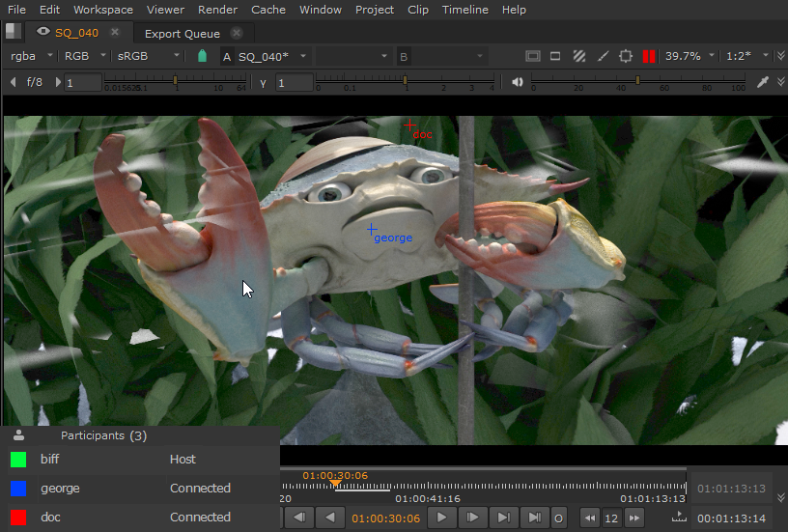788x532 pixels.
Task: Jump to the end of the clip
Action: tap(534, 518)
